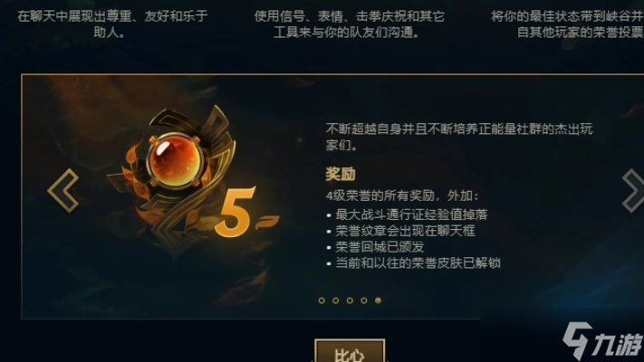Click the 荣誉回城已颁发 reward item
Viewport: 644px width, 362px height.
[380, 247]
